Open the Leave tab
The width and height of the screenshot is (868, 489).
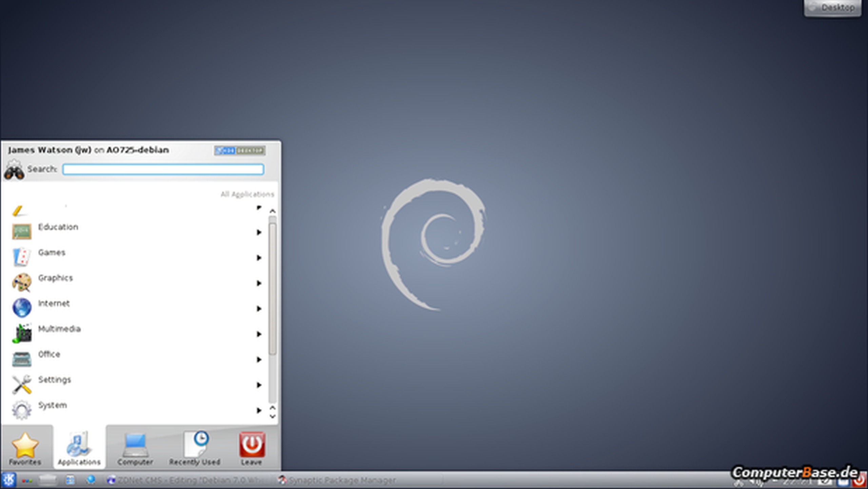pos(252,449)
